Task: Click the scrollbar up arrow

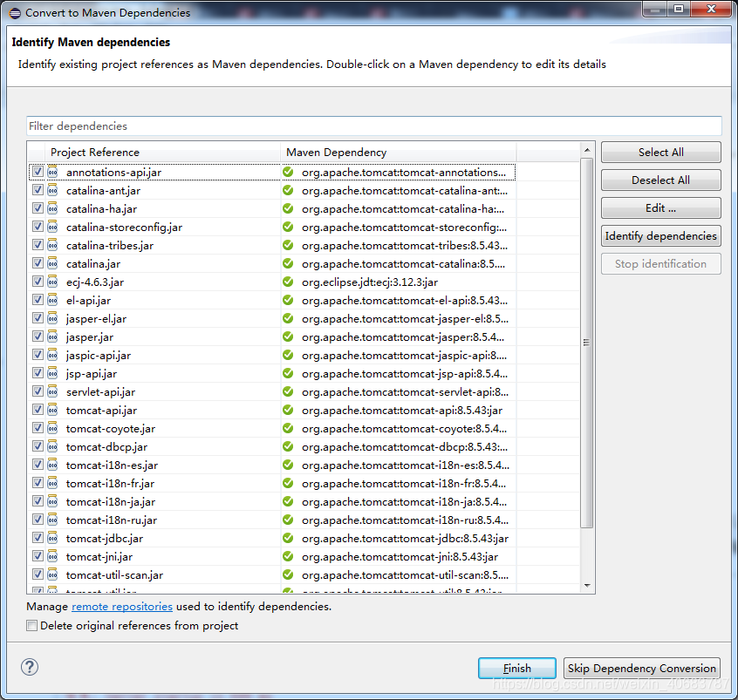Action: pos(586,150)
